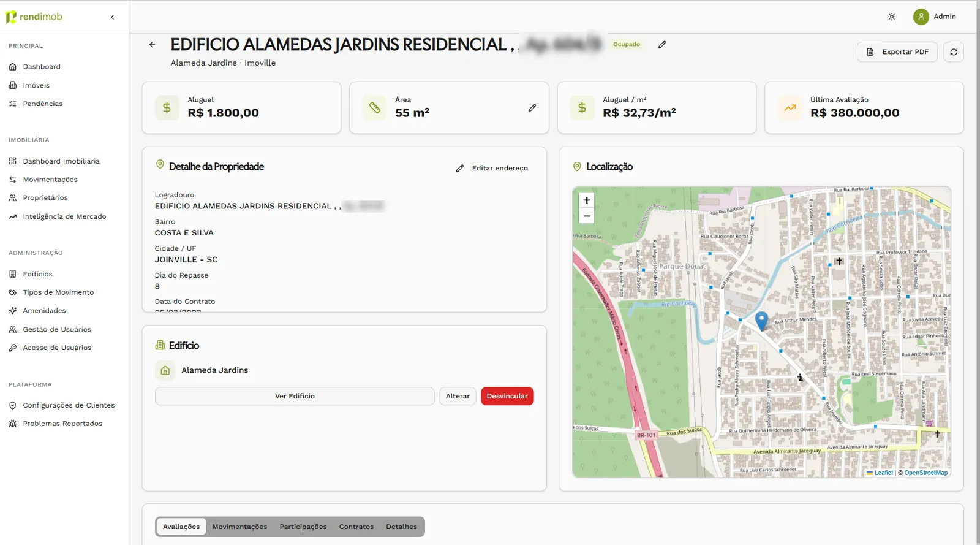980x545 pixels.
Task: Click the Alterar button
Action: [x=458, y=396]
